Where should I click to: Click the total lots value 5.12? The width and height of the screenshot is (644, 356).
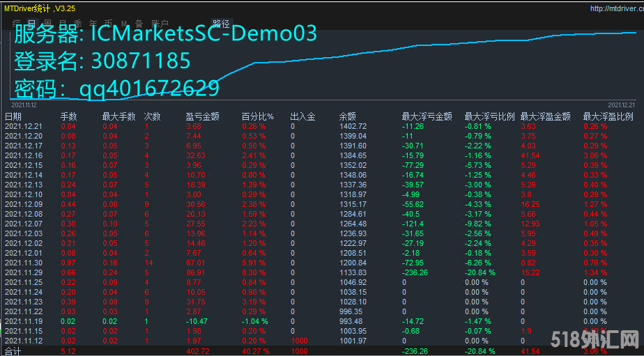[x=68, y=352]
